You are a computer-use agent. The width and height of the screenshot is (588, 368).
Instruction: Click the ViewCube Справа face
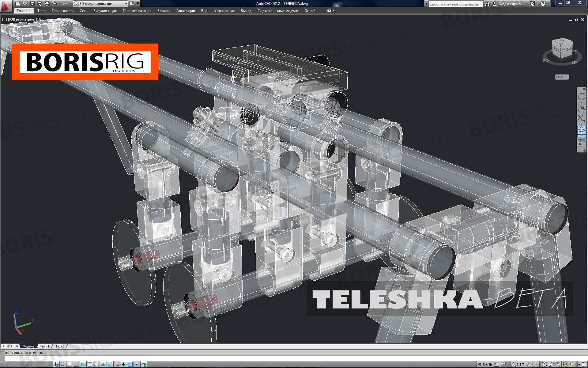click(x=567, y=50)
